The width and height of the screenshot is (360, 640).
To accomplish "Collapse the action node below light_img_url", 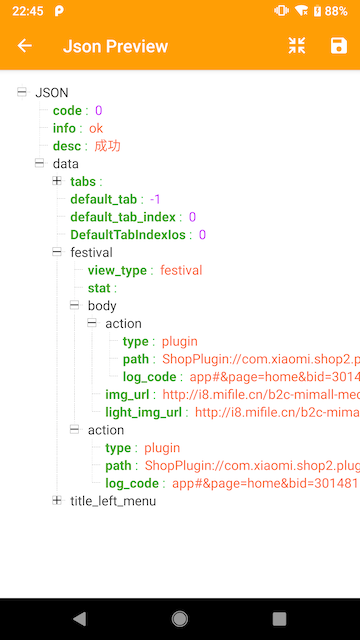I will tap(74, 429).
